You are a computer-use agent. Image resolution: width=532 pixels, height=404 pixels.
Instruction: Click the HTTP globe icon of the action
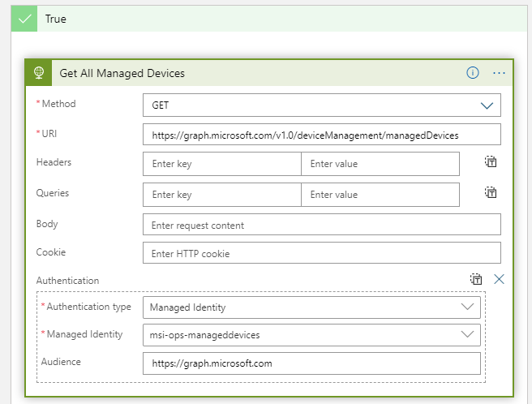click(x=39, y=73)
